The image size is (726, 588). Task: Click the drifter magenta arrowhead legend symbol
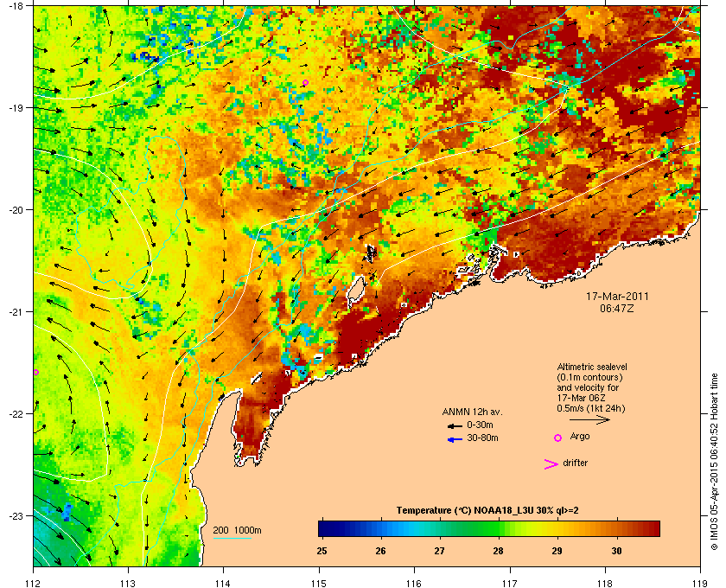[x=551, y=464]
